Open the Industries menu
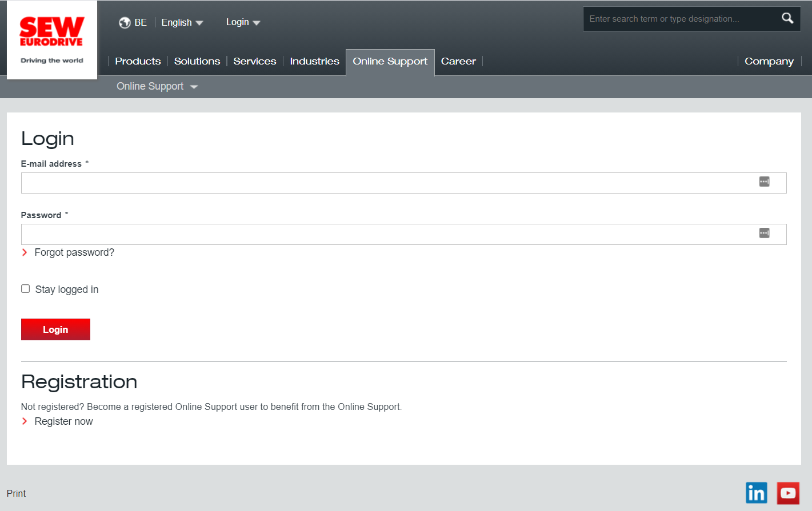The height and width of the screenshot is (511, 812). (314, 61)
